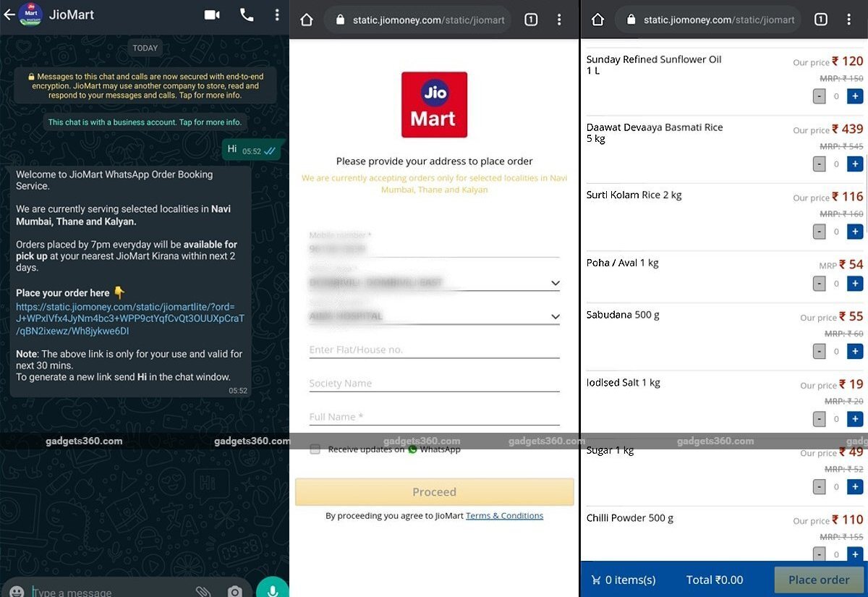
Task: Open the landmark dropdown below the locality
Action: (554, 316)
